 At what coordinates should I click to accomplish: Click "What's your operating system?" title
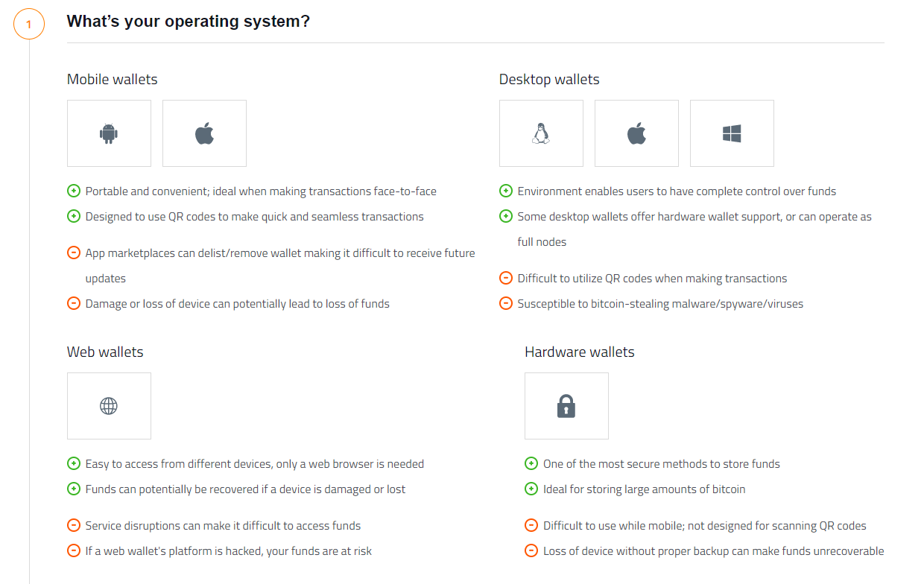point(188,22)
